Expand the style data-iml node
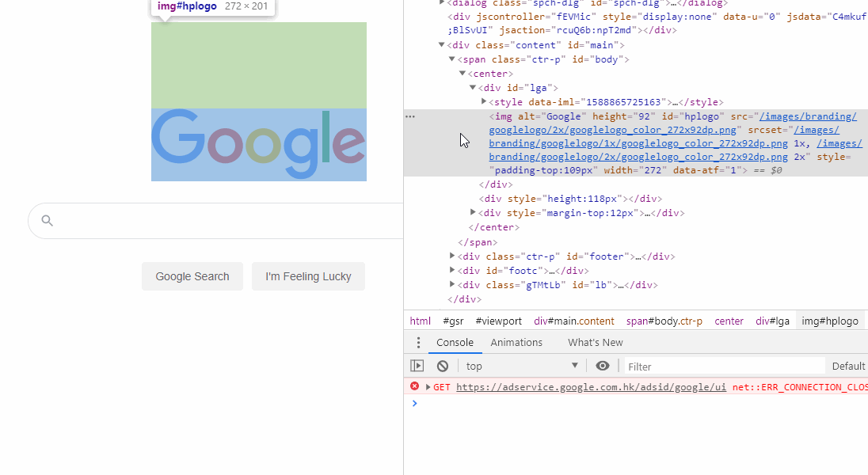868x475 pixels. tap(483, 102)
